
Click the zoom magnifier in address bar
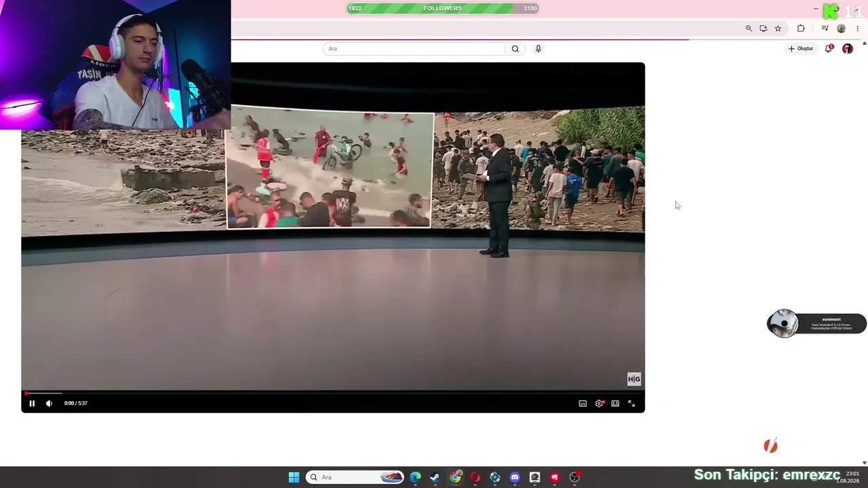pos(749,28)
